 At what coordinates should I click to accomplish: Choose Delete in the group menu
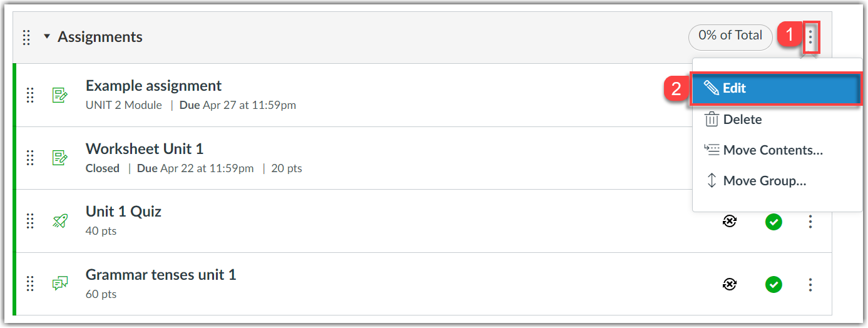pyautogui.click(x=742, y=119)
